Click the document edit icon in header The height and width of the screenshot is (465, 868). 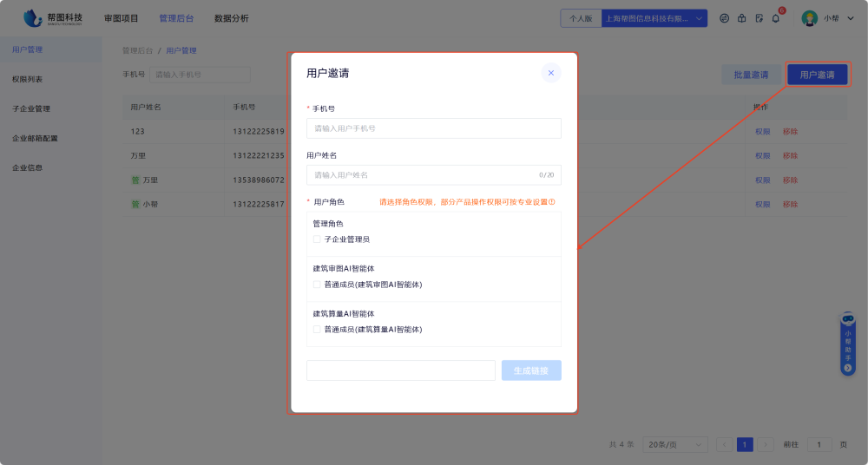(759, 18)
